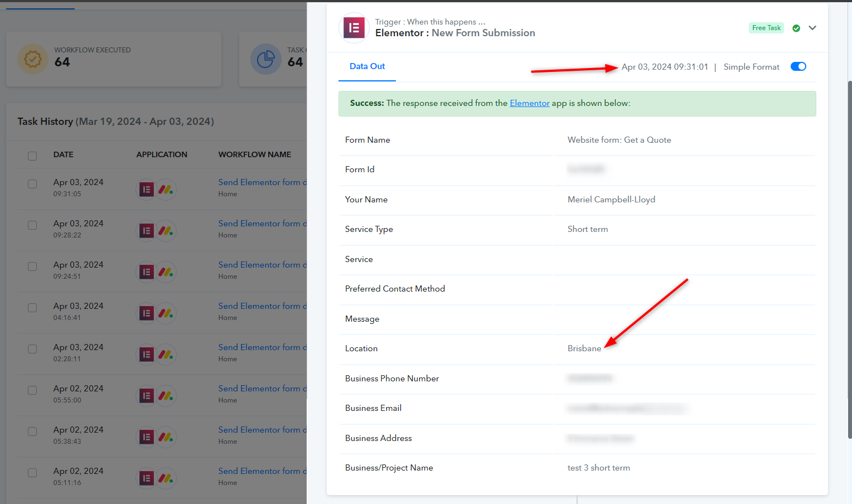Screen dimensions: 852x504
Task: Check the Apr 03 04:16:41 task row
Action: [32, 308]
